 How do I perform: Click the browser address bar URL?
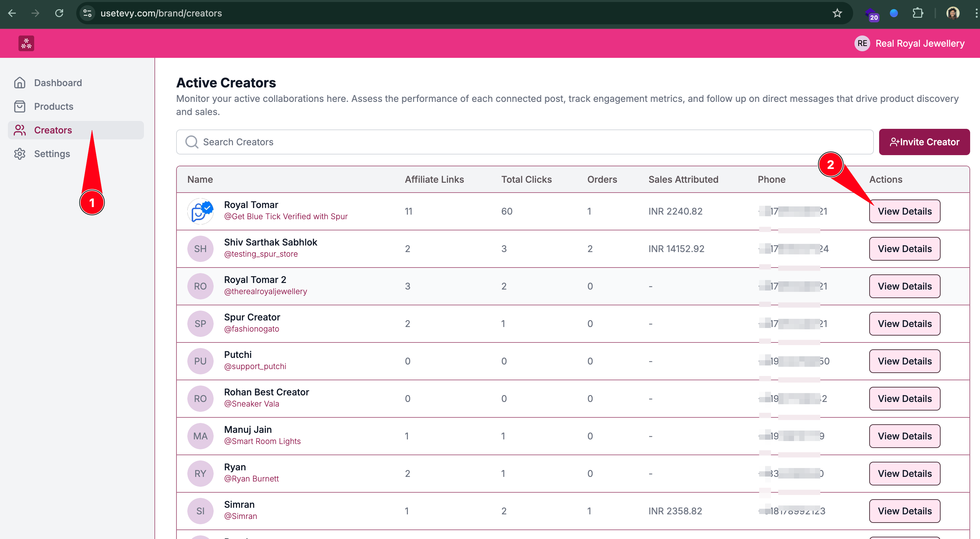click(x=161, y=13)
